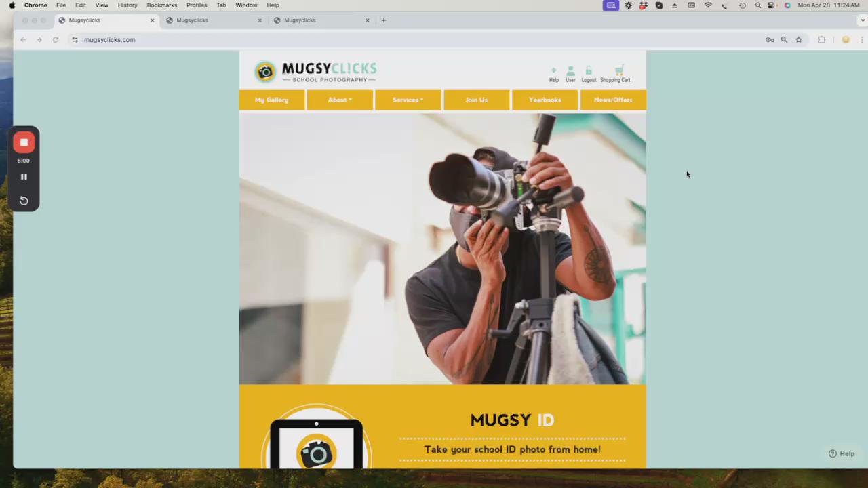Click the Logout padlock icon
The height and width of the screenshot is (488, 868).
[x=589, y=74]
